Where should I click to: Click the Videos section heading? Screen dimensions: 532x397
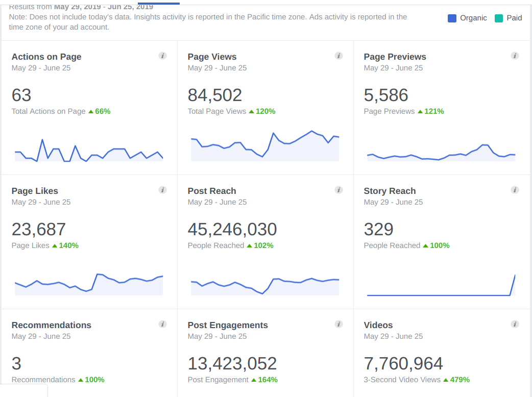[x=378, y=325]
